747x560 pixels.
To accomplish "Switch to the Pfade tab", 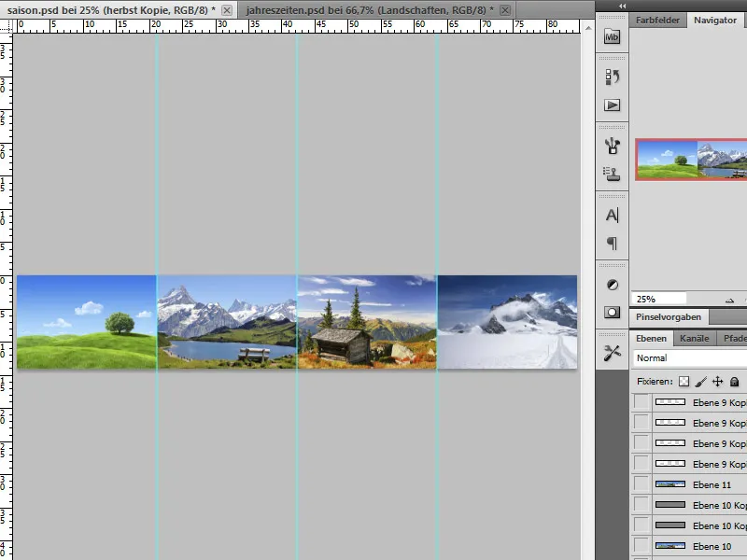I will click(734, 338).
